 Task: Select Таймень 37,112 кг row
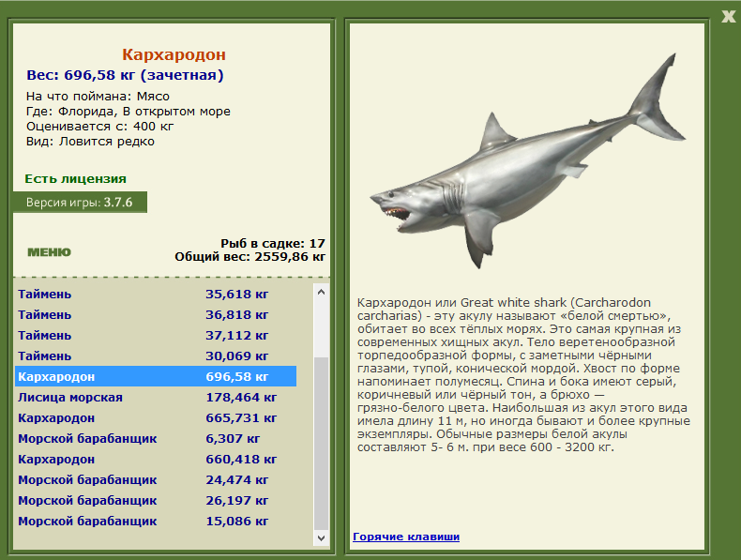coord(156,336)
